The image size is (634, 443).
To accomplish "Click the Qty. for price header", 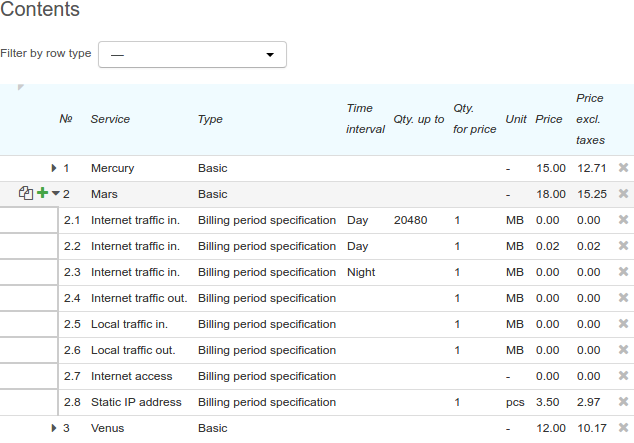I will (474, 119).
